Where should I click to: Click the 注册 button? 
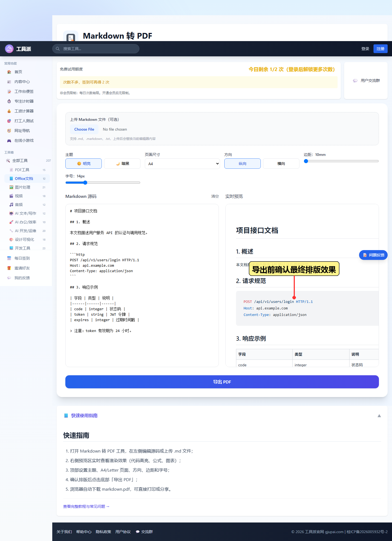(381, 49)
